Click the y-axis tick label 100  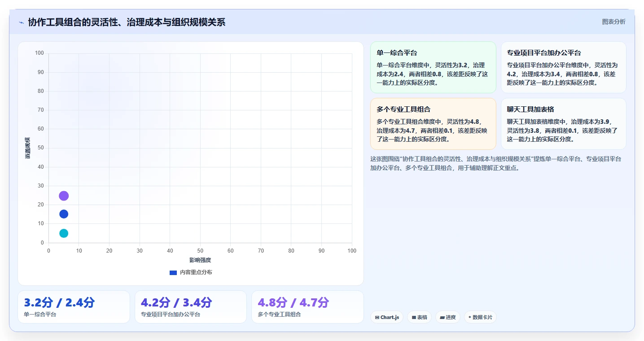pyautogui.click(x=39, y=53)
